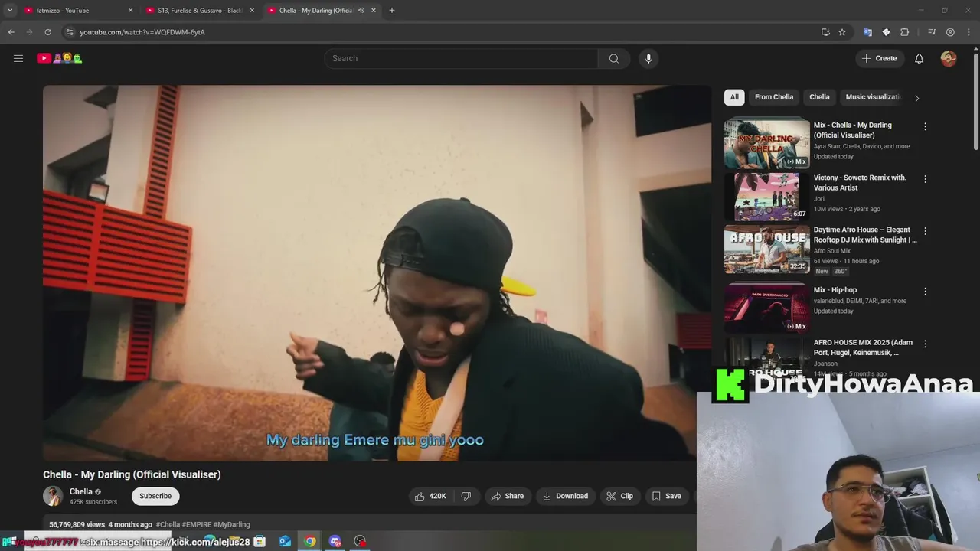
Task: Open a new browser tab
Action: pos(392,11)
